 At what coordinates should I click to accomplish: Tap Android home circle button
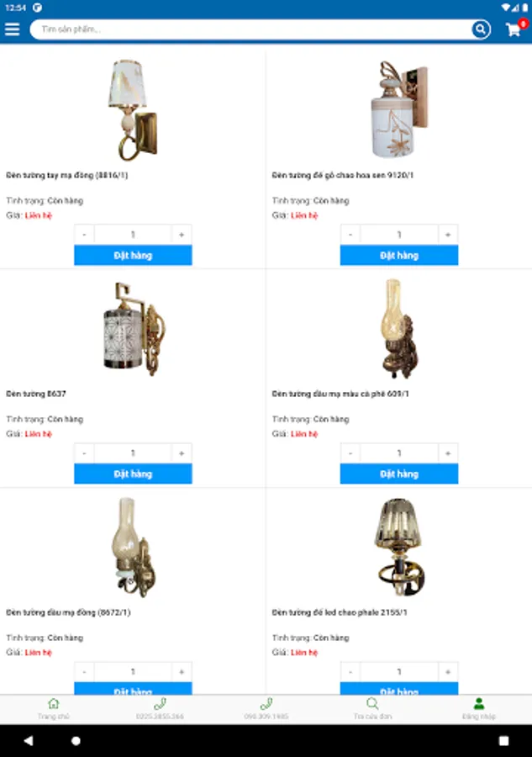76,740
